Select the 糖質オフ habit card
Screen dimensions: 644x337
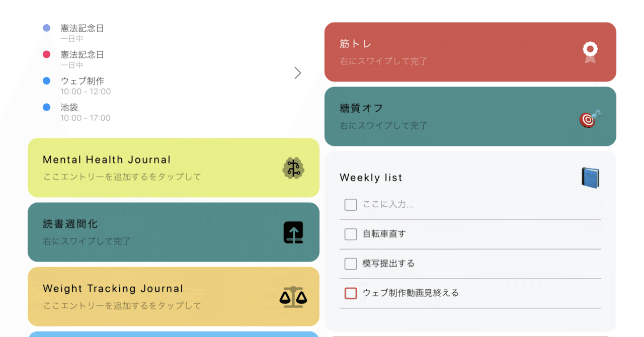pos(453,116)
